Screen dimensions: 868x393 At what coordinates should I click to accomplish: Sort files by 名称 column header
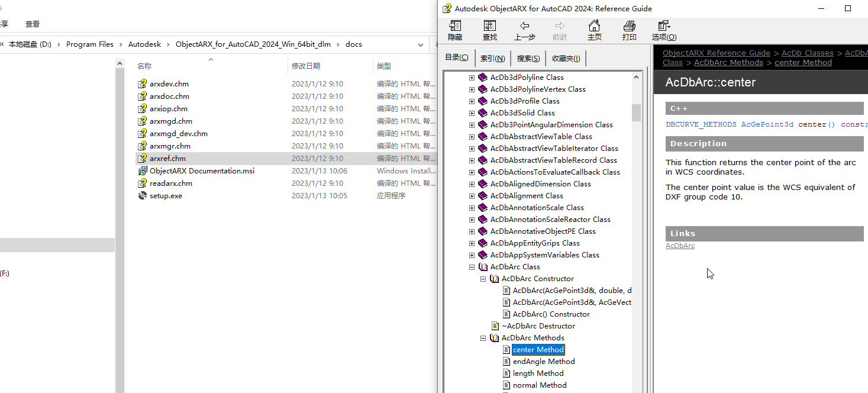pos(144,66)
